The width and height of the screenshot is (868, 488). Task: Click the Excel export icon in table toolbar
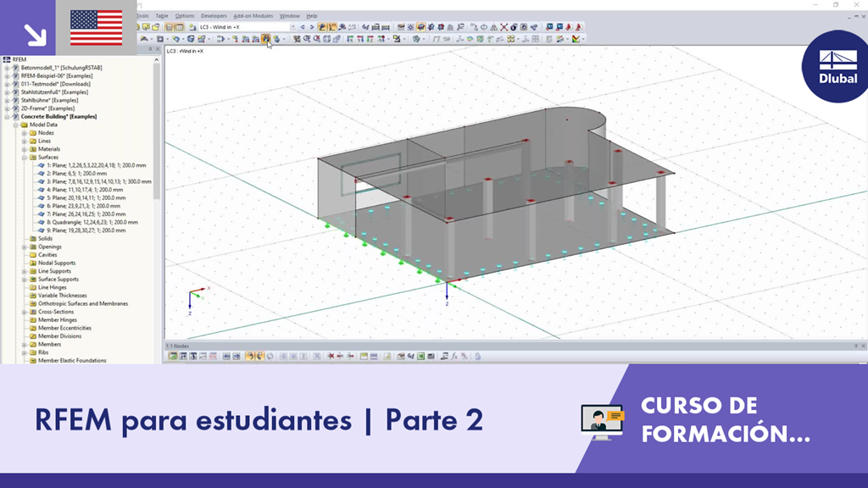(420, 357)
